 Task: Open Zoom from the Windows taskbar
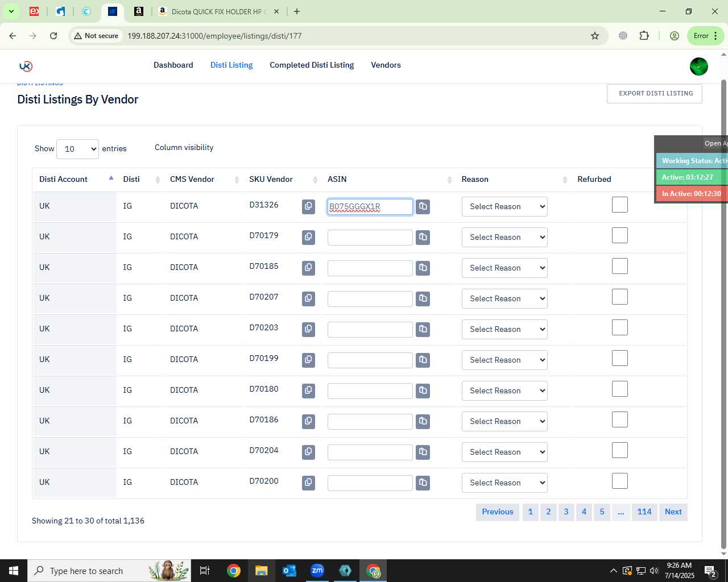317,571
